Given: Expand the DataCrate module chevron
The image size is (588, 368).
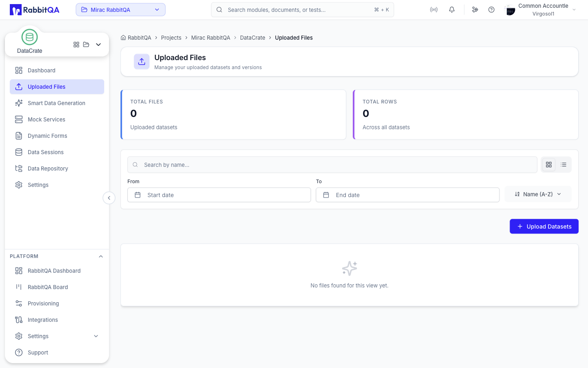Looking at the screenshot, I should (98, 45).
